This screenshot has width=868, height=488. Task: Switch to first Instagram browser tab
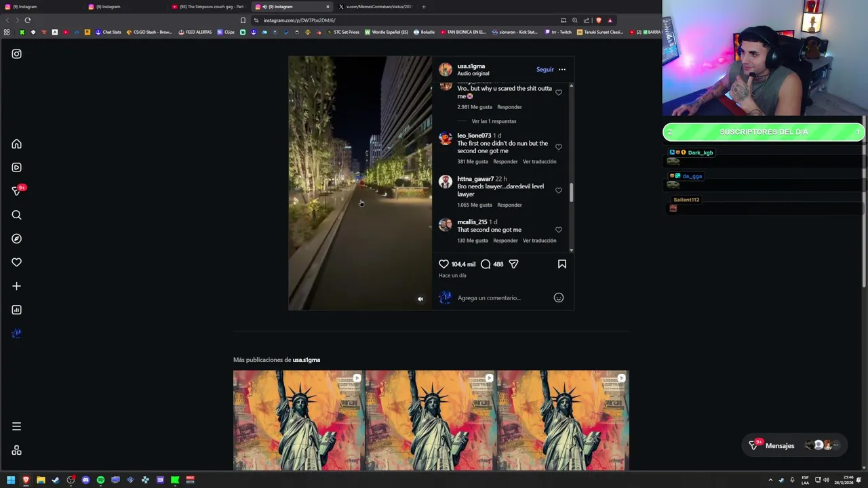(41, 7)
